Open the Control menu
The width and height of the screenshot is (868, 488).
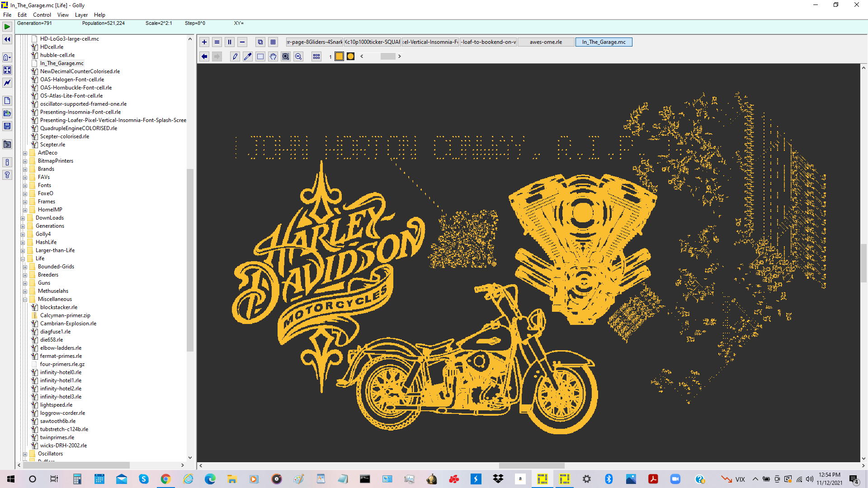pos(42,15)
